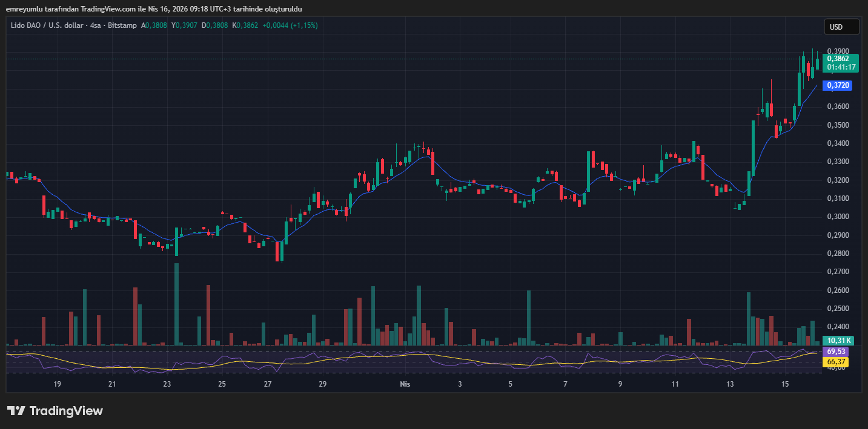The image size is (868, 429).
Task: Open the USD currency selector
Action: (x=841, y=27)
